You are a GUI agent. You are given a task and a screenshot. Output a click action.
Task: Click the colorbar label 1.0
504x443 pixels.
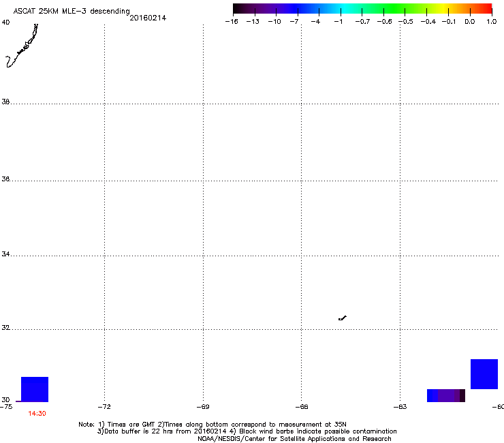pyautogui.click(x=492, y=22)
